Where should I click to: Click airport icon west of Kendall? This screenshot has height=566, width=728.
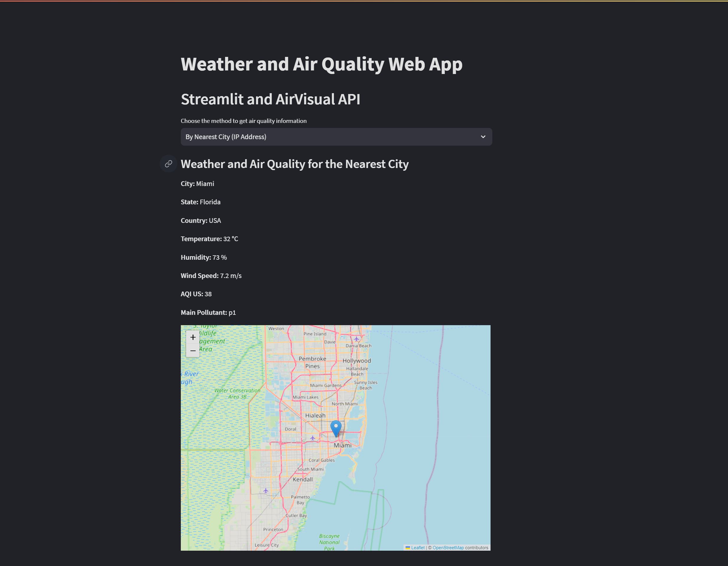[266, 490]
